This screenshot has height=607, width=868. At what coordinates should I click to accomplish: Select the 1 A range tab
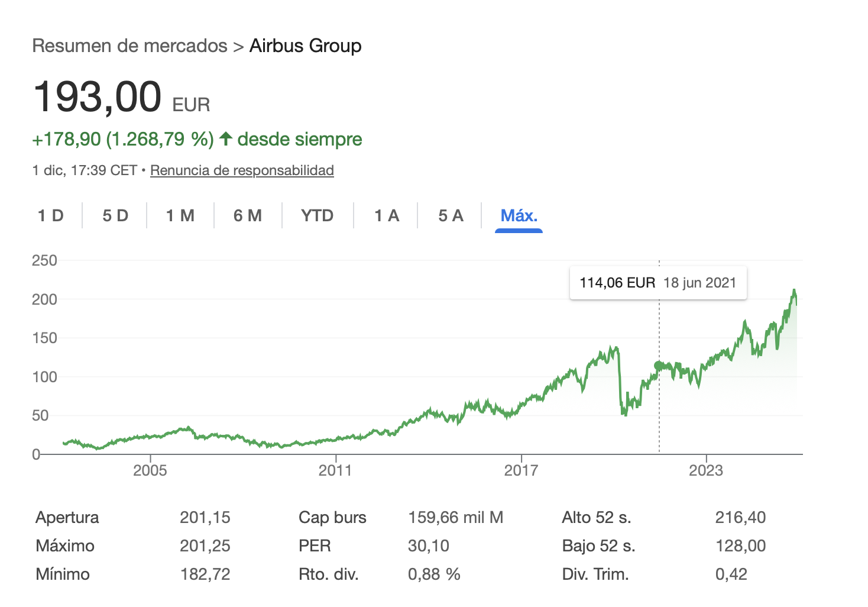pos(387,216)
